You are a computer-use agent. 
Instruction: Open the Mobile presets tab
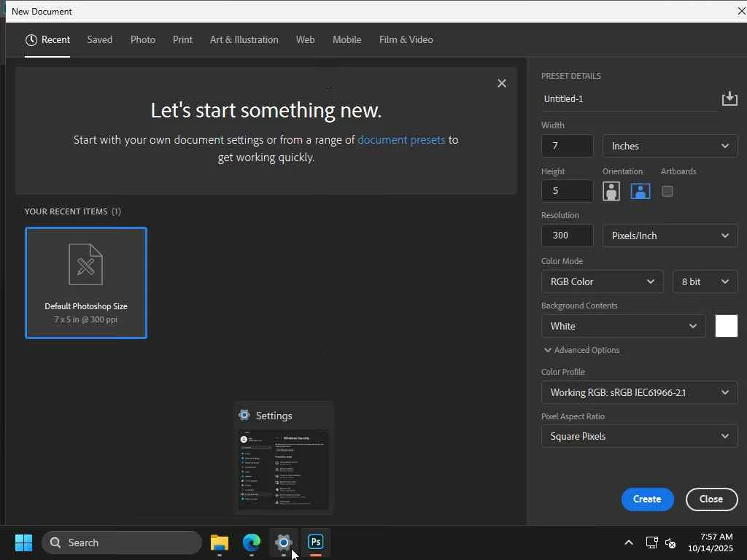click(347, 40)
